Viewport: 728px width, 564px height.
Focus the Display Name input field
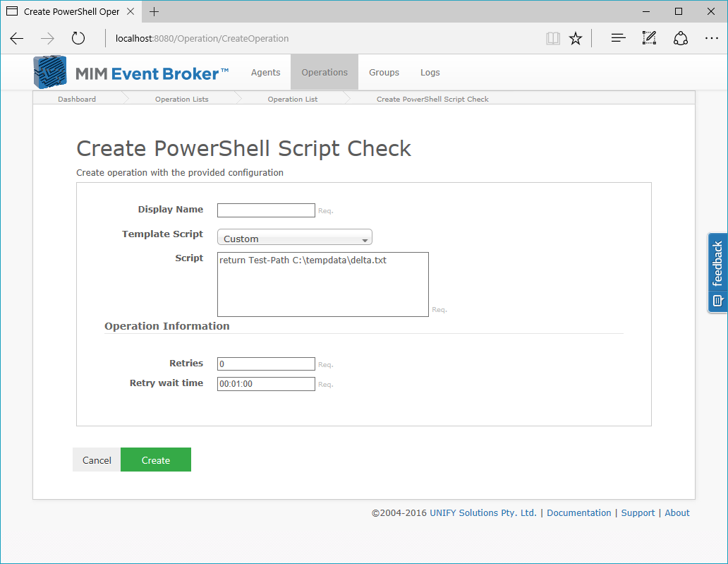[266, 210]
